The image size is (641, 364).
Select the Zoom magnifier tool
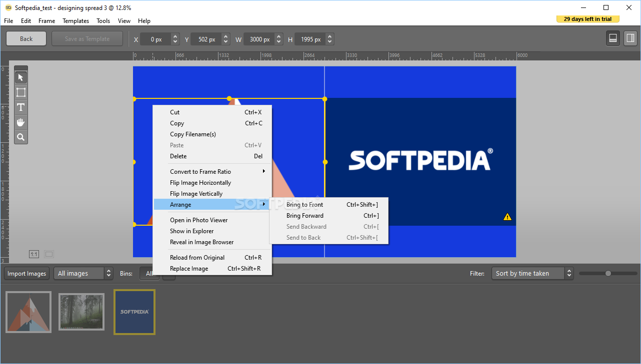[x=21, y=137]
